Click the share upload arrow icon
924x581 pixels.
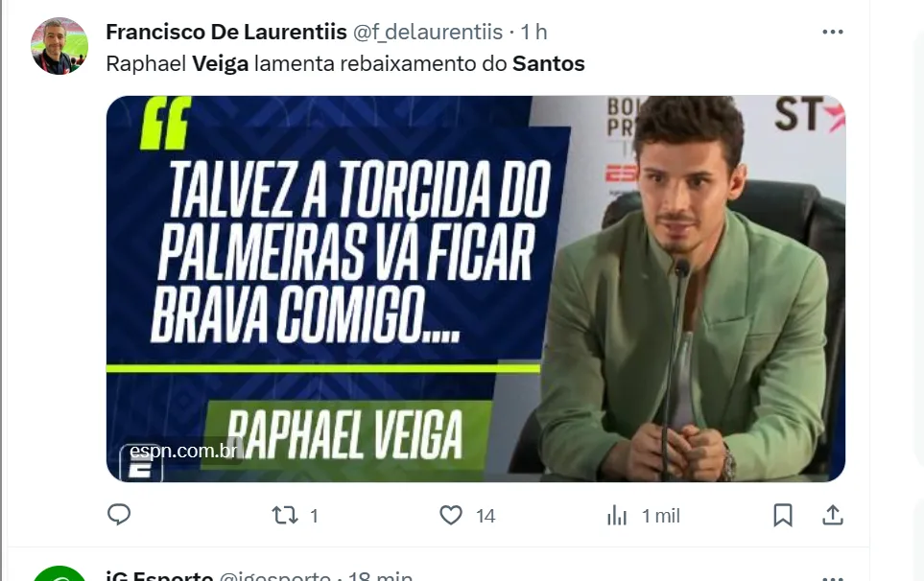(833, 515)
